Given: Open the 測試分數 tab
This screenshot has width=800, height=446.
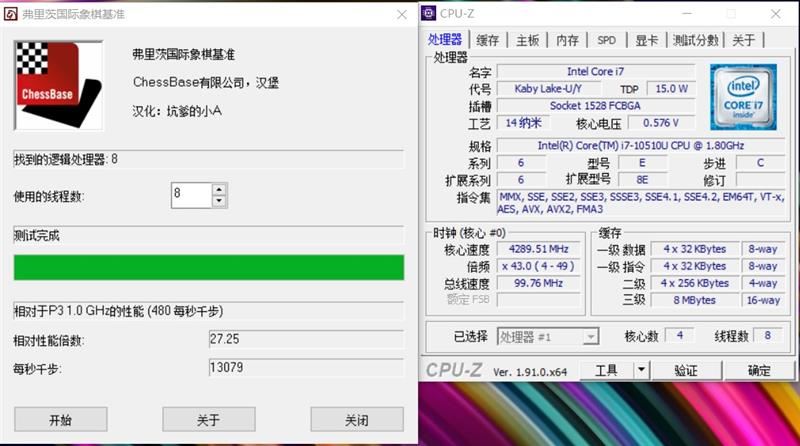Looking at the screenshot, I should tap(695, 40).
